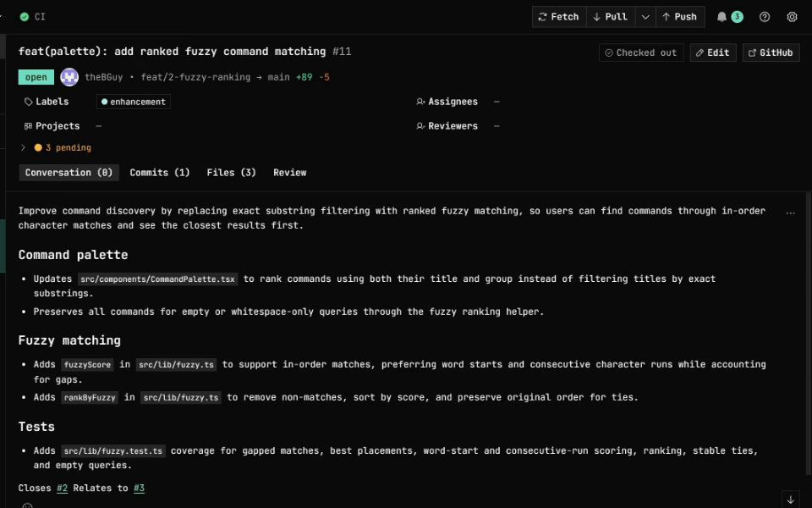Click the src/lib/fuzzy.test.ts code path
The width and height of the screenshot is (812, 508).
[x=113, y=451]
